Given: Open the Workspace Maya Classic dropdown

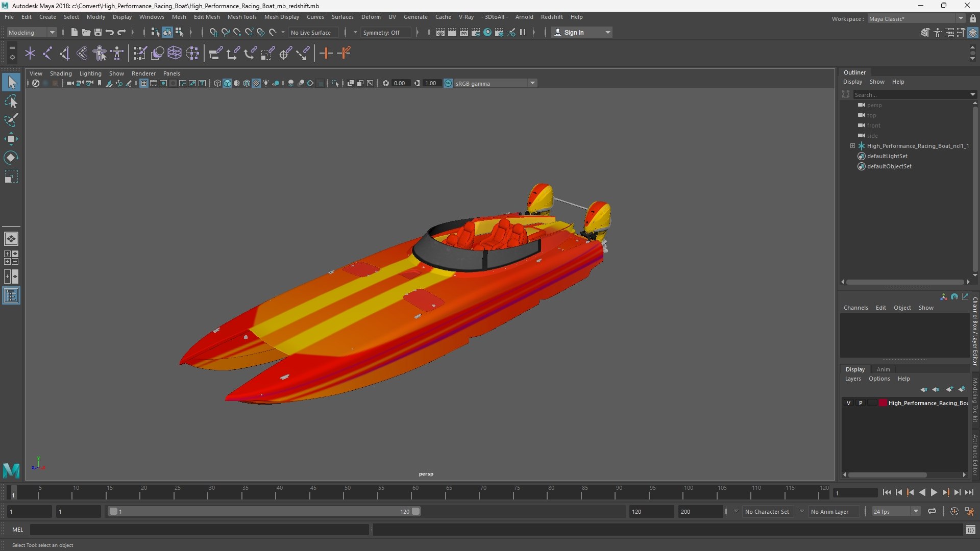Looking at the screenshot, I should (x=916, y=18).
